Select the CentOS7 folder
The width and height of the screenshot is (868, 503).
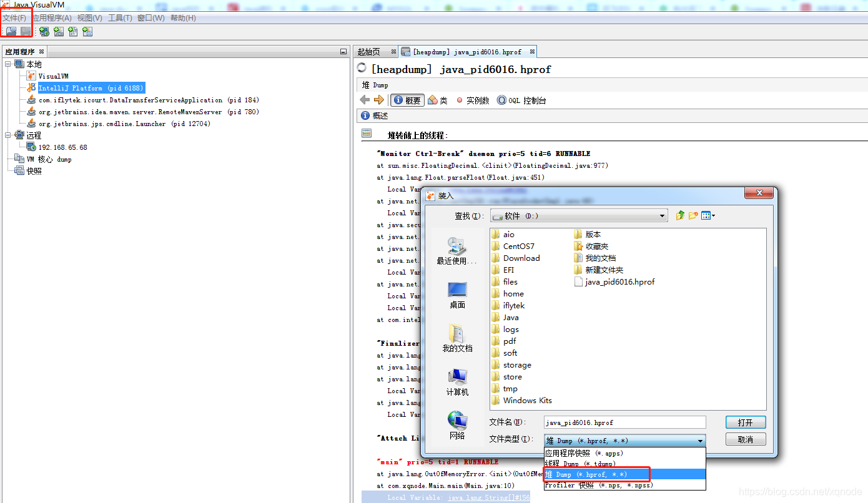(513, 246)
